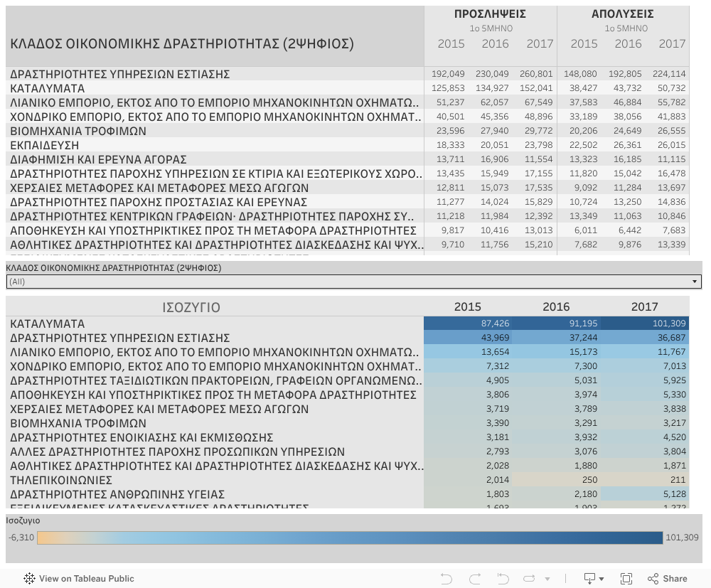Open the Download options icon
Screen dimensions: 711x588
tap(590, 578)
